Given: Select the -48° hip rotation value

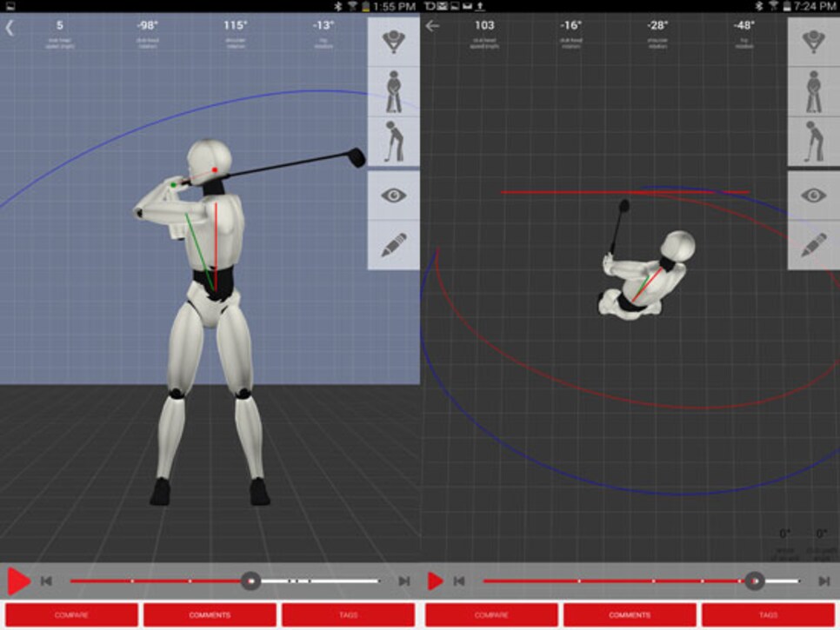Looking at the screenshot, I should [744, 25].
